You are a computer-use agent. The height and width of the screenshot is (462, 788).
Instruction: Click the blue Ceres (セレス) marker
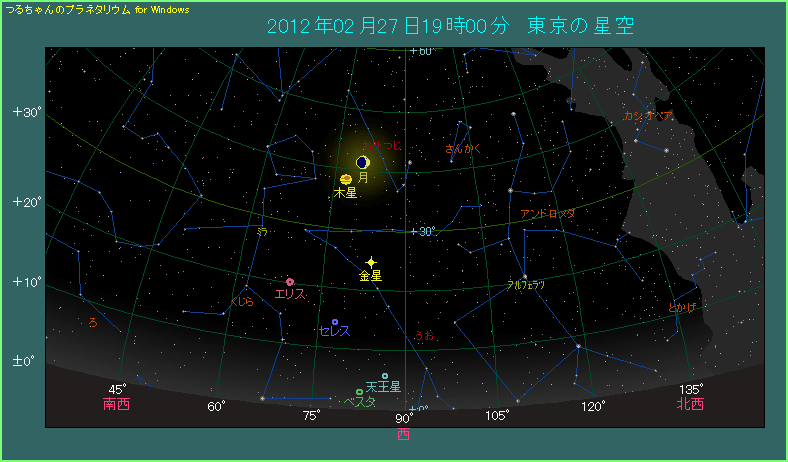coord(334,322)
